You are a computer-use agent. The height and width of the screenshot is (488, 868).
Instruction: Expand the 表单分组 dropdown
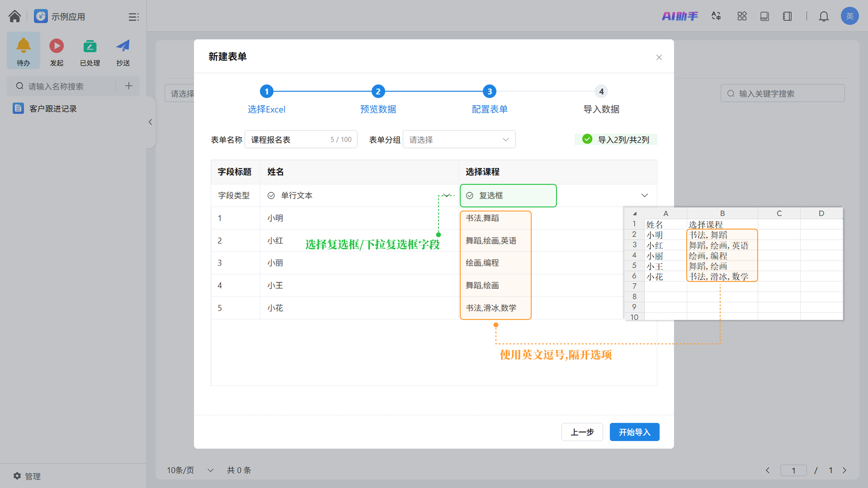459,139
